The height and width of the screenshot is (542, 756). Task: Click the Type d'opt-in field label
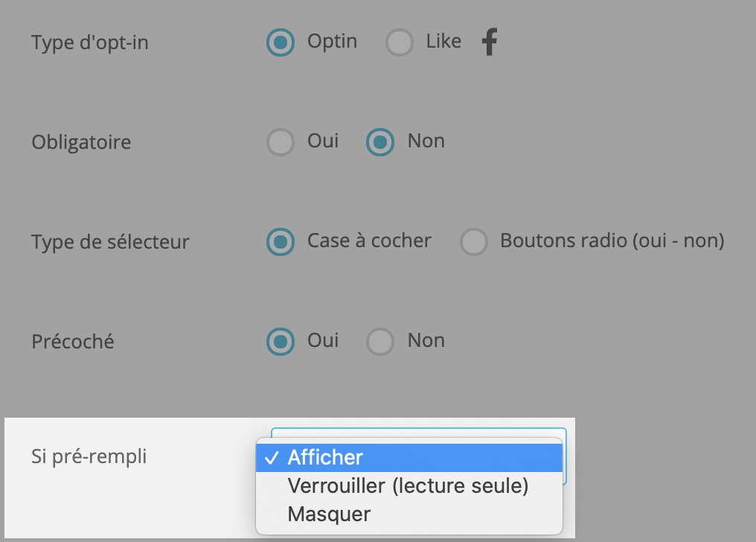[90, 43]
